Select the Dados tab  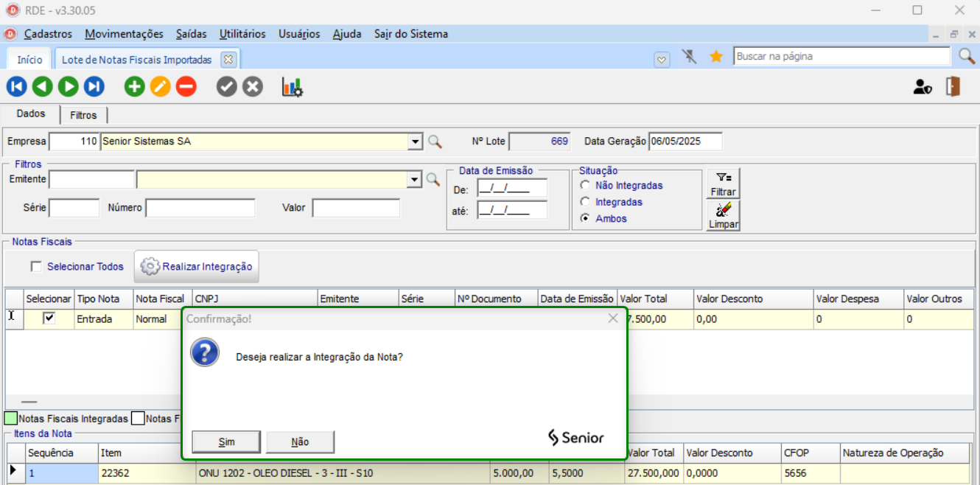31,114
